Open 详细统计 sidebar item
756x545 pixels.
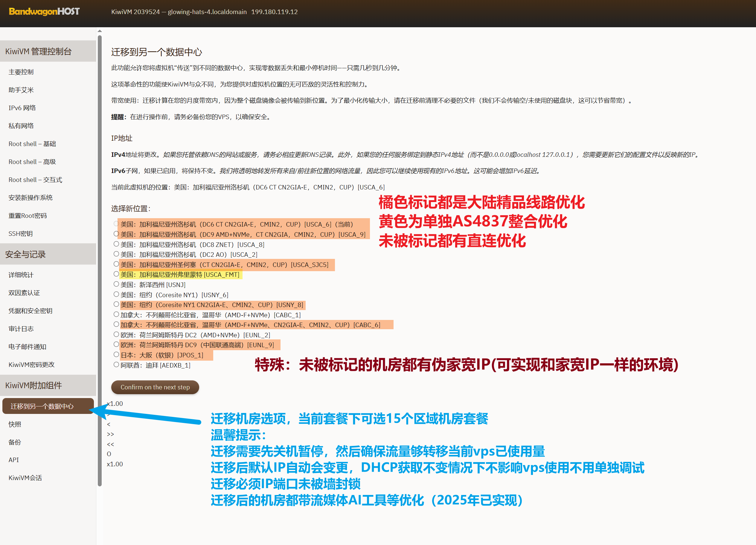point(21,275)
